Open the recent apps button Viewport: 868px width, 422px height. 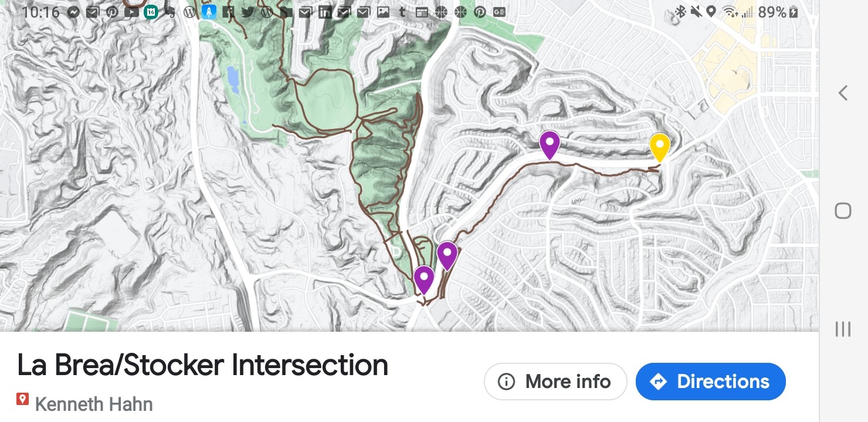point(843,329)
